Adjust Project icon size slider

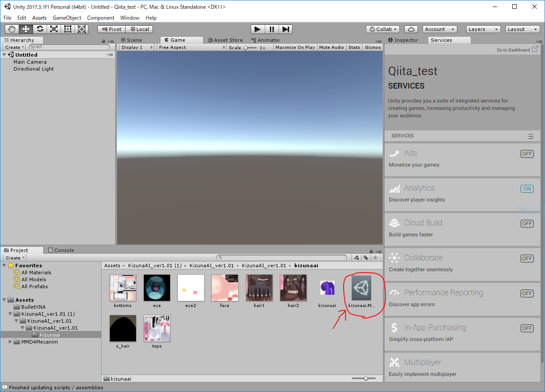pos(364,378)
